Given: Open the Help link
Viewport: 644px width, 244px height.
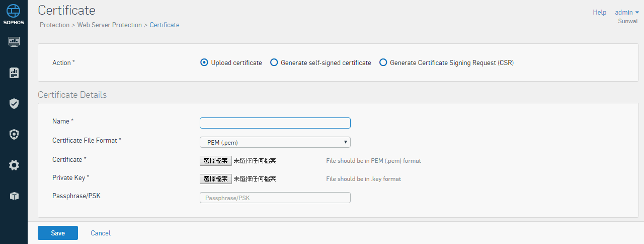Looking at the screenshot, I should (x=599, y=12).
